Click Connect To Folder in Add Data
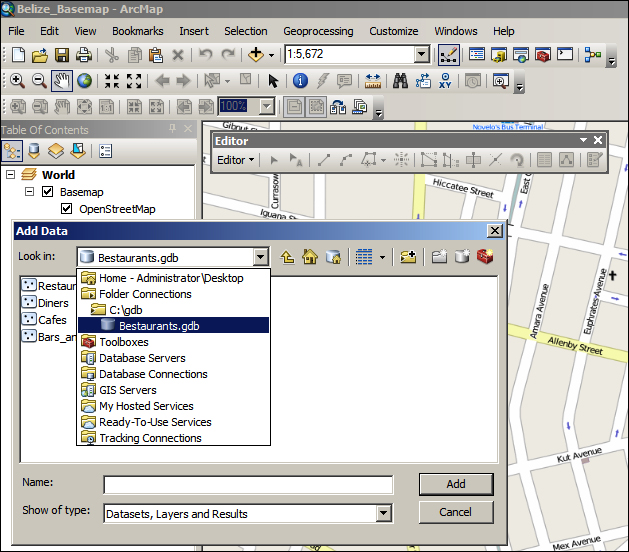 [408, 257]
